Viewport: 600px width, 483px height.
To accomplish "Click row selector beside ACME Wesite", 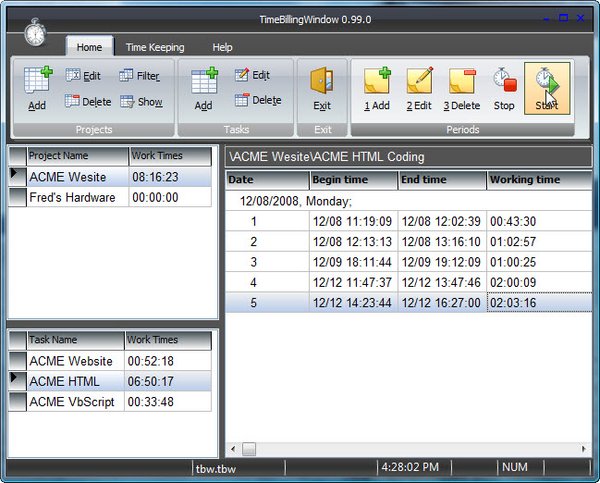I will coord(17,177).
